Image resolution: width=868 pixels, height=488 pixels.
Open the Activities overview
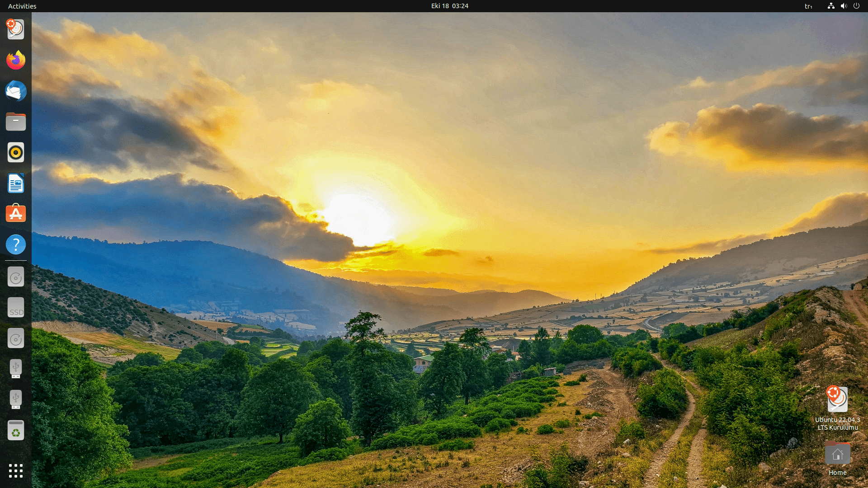[x=22, y=6]
